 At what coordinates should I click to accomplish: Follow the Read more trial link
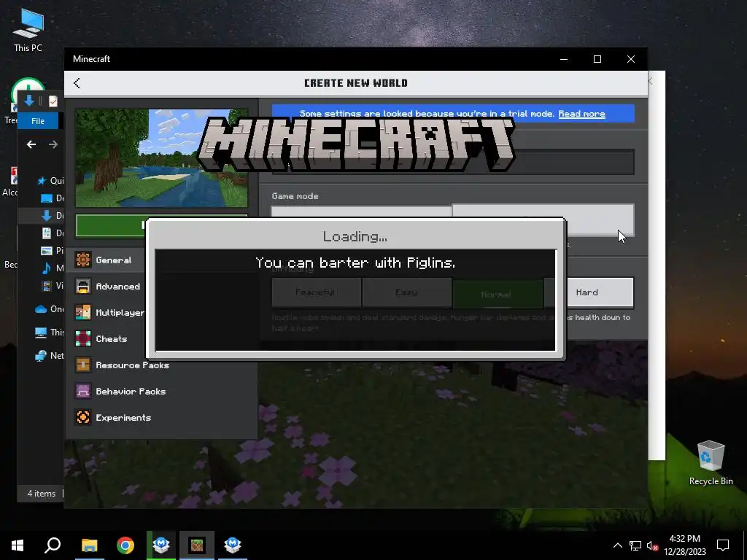[581, 113]
